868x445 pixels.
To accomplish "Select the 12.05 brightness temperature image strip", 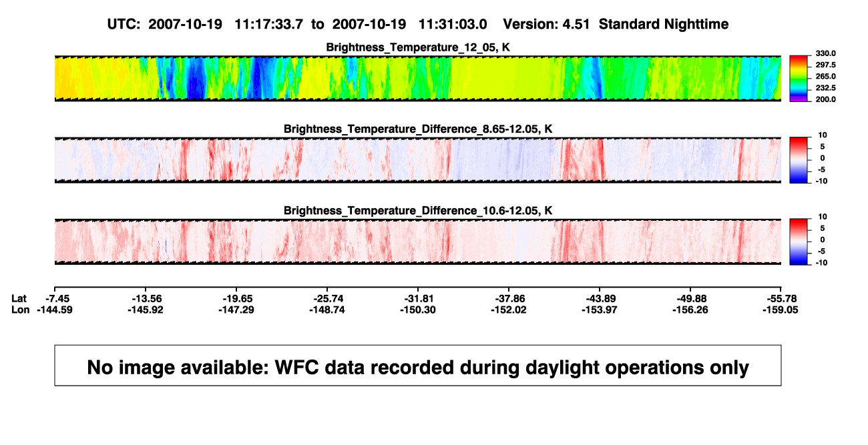I will [x=418, y=78].
